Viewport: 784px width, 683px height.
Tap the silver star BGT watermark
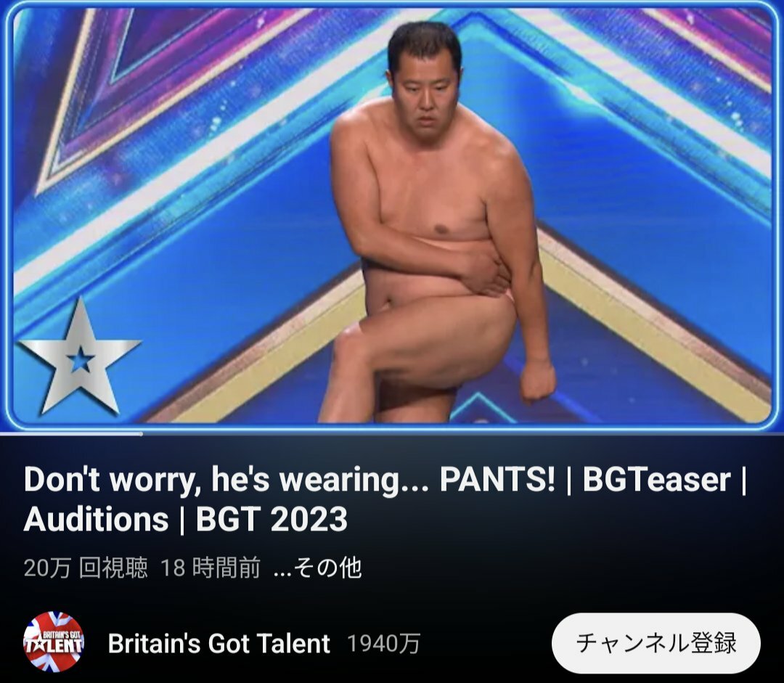[79, 357]
